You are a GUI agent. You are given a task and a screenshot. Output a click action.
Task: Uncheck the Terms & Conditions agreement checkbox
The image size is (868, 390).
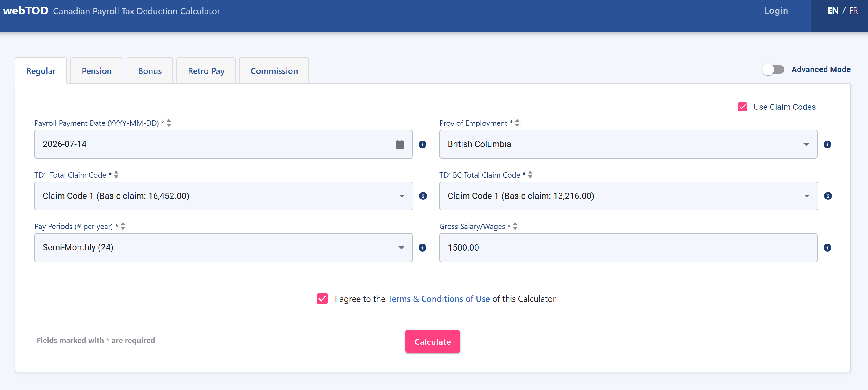[x=322, y=299]
